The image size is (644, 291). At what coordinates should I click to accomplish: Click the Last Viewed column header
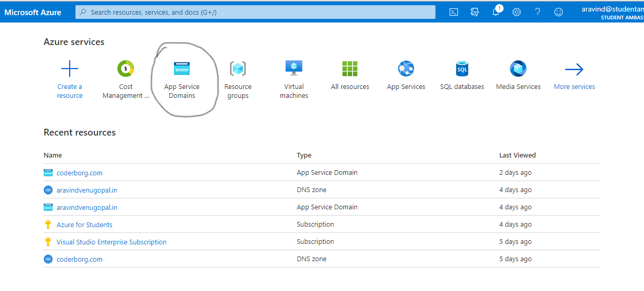[518, 155]
